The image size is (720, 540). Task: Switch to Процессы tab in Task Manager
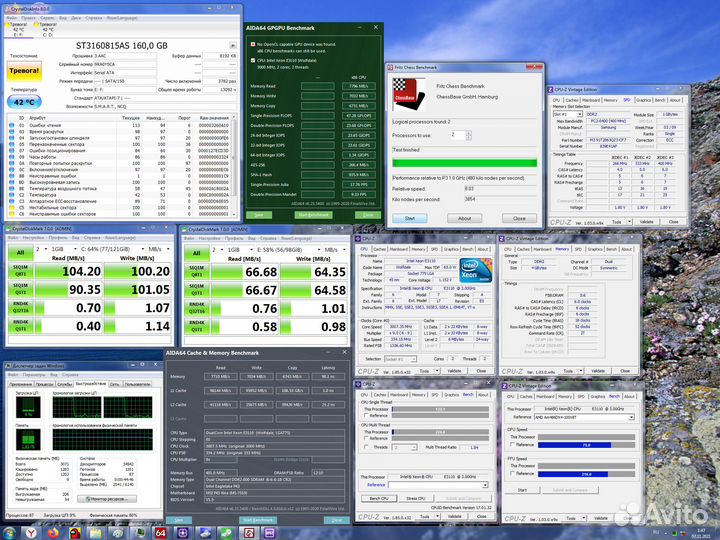(45, 384)
